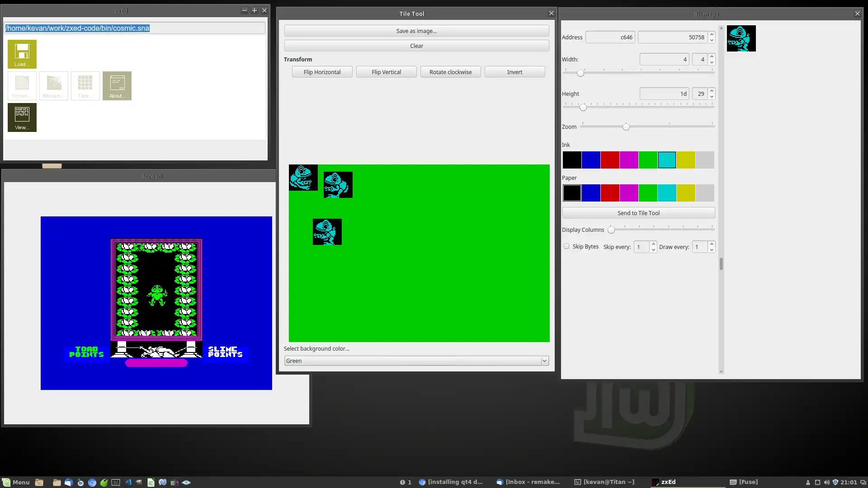Click Invert in Tile Tool transform
The width and height of the screenshot is (868, 488).
pyautogui.click(x=514, y=72)
